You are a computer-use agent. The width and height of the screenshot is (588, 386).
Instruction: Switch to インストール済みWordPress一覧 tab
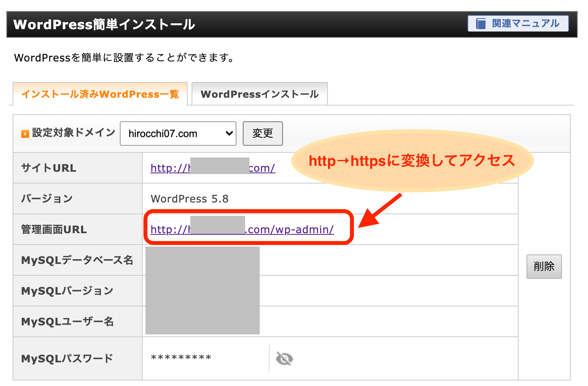click(x=100, y=94)
